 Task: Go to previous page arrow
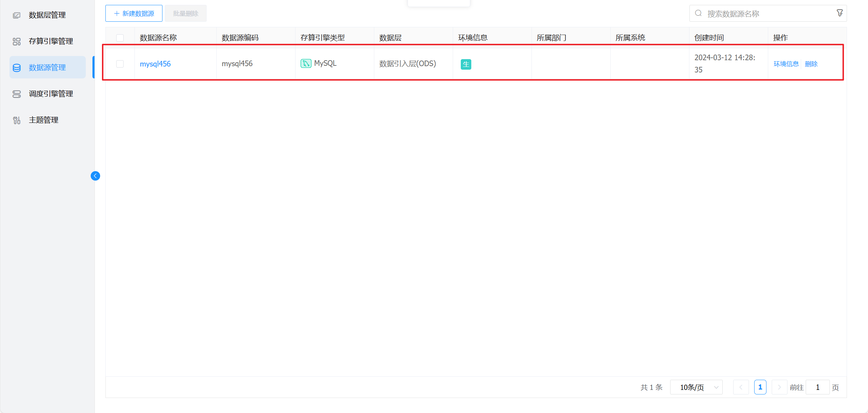point(741,387)
